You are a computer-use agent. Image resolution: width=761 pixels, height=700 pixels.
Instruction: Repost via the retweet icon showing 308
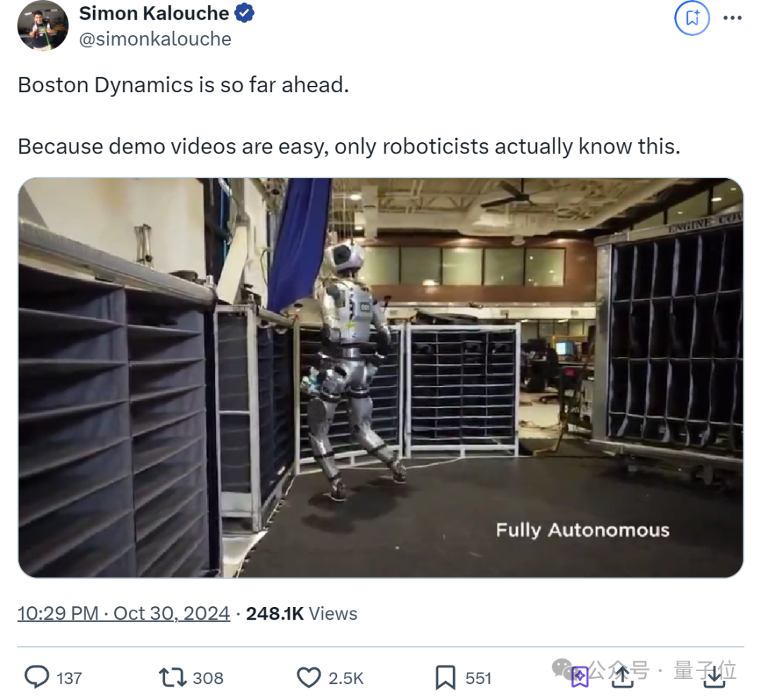[x=173, y=677]
